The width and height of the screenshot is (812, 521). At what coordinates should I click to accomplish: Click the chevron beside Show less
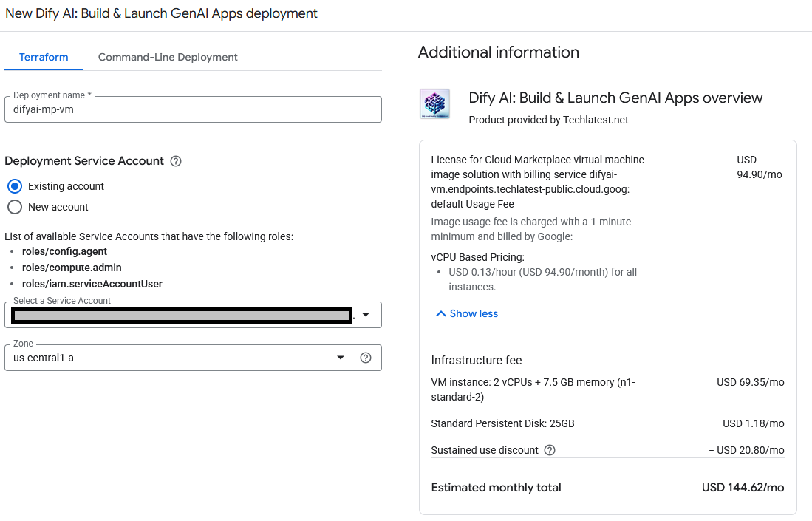[x=440, y=314]
